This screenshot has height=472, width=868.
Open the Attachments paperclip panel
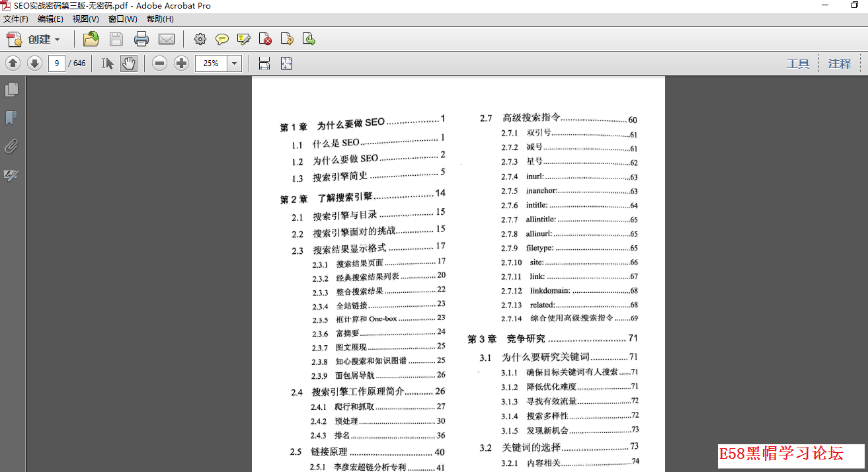[x=11, y=146]
